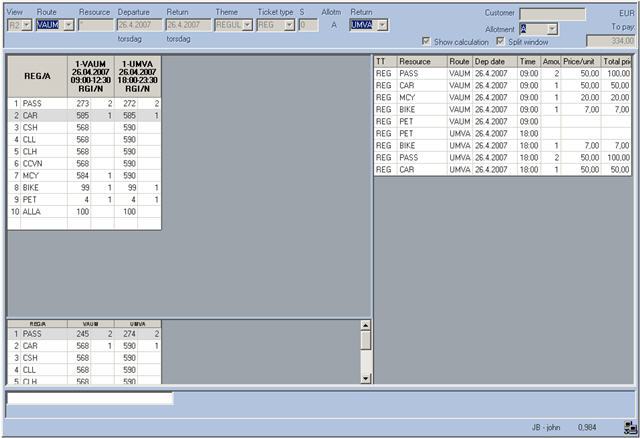Image resolution: width=640 pixels, height=438 pixels.
Task: Open the View dropdown showing R2
Action: tap(27, 25)
